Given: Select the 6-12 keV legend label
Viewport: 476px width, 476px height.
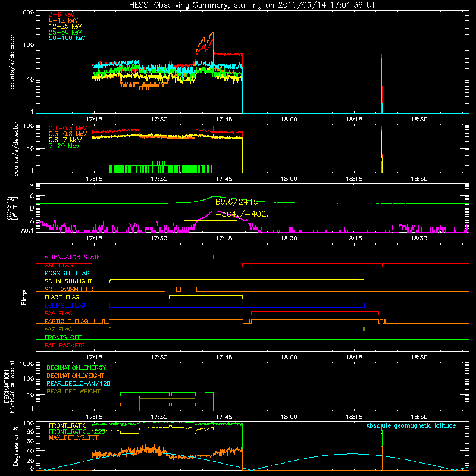Looking at the screenshot, I should pos(64,20).
